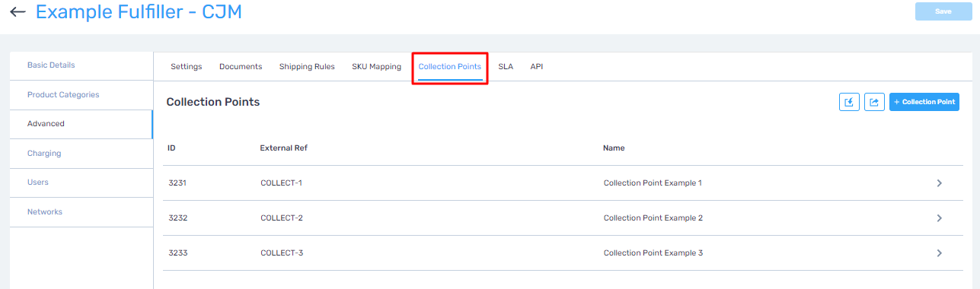This screenshot has width=980, height=289.
Task: Click the import collection points icon
Action: 849,102
